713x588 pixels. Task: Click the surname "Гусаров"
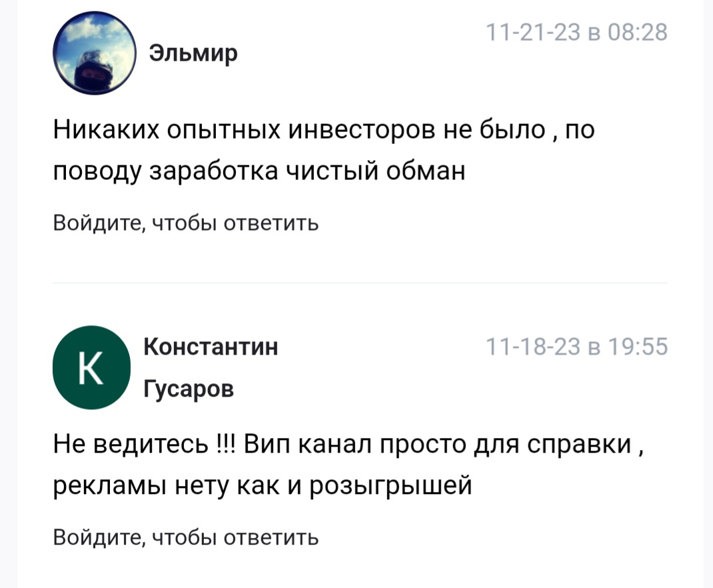(189, 388)
